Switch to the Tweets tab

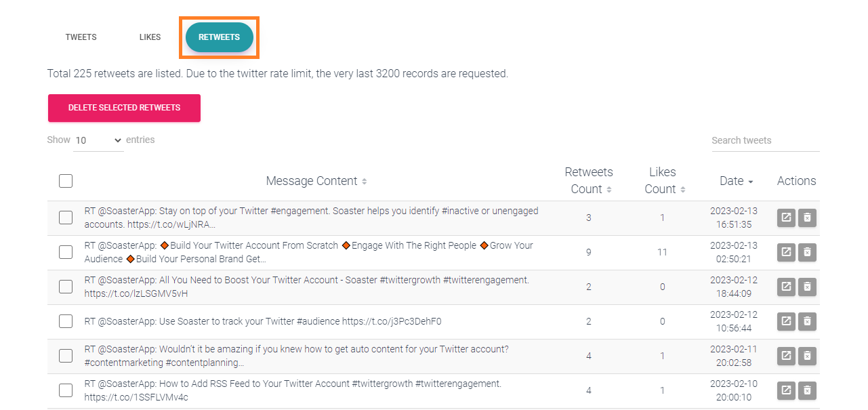click(81, 37)
